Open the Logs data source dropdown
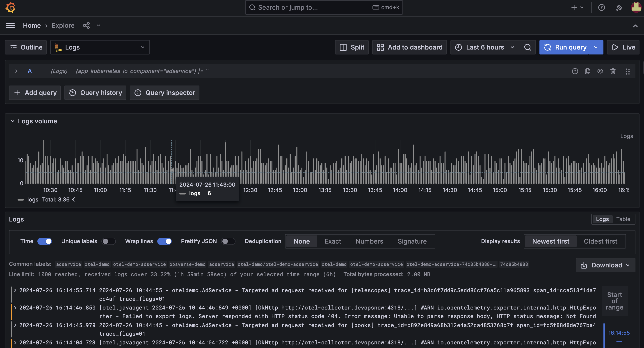Image resolution: width=644 pixels, height=348 pixels. coord(100,47)
